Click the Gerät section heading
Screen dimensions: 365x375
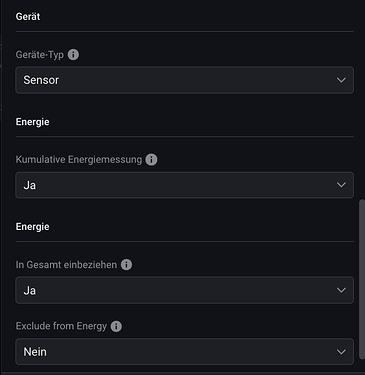[x=28, y=17]
